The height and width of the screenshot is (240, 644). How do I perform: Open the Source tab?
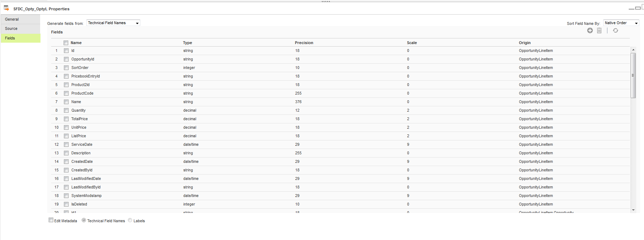[x=20, y=28]
